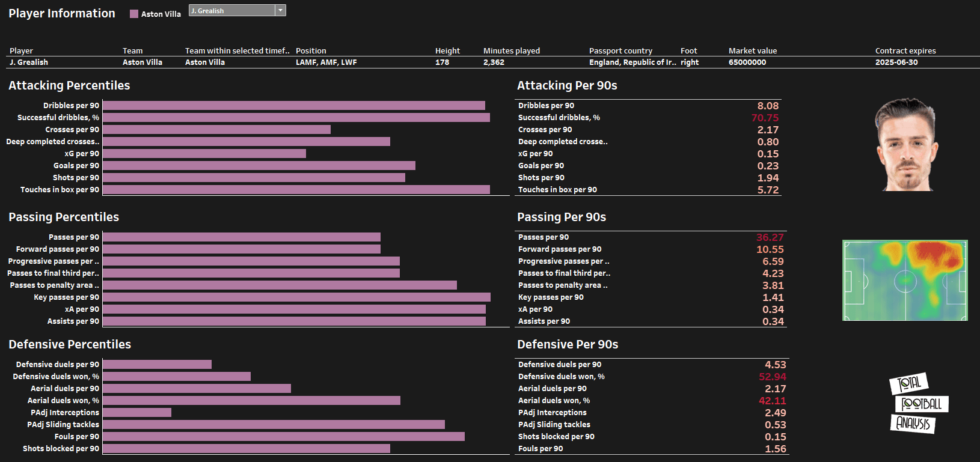Click the key passes value 1.41

773,297
